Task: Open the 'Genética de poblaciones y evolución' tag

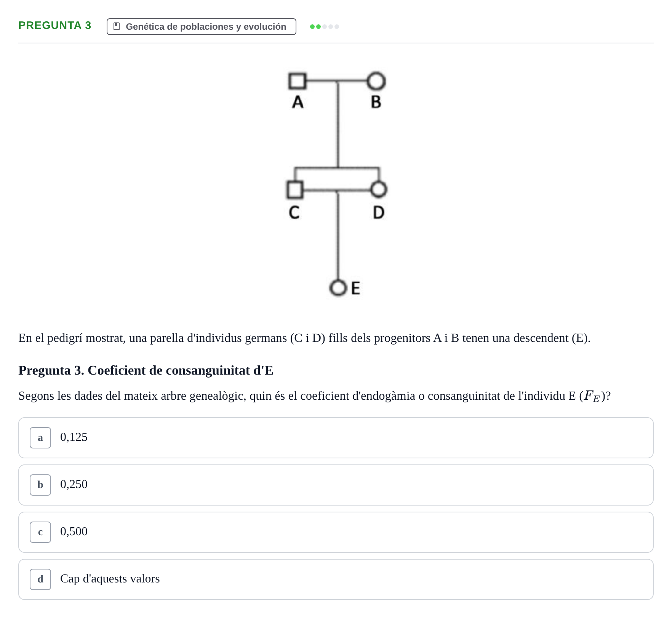Action: (202, 27)
